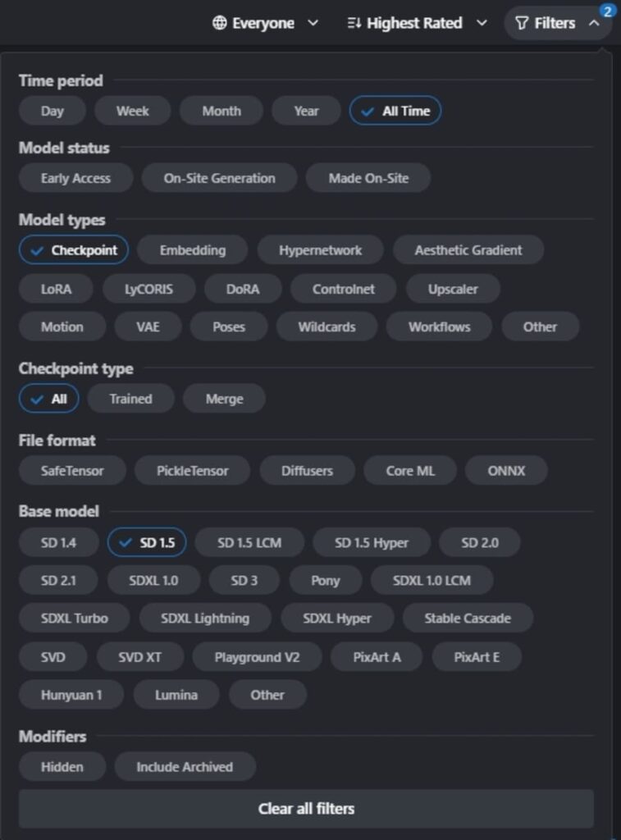Turn on the Include Archived modifier
621x840 pixels.
[185, 767]
